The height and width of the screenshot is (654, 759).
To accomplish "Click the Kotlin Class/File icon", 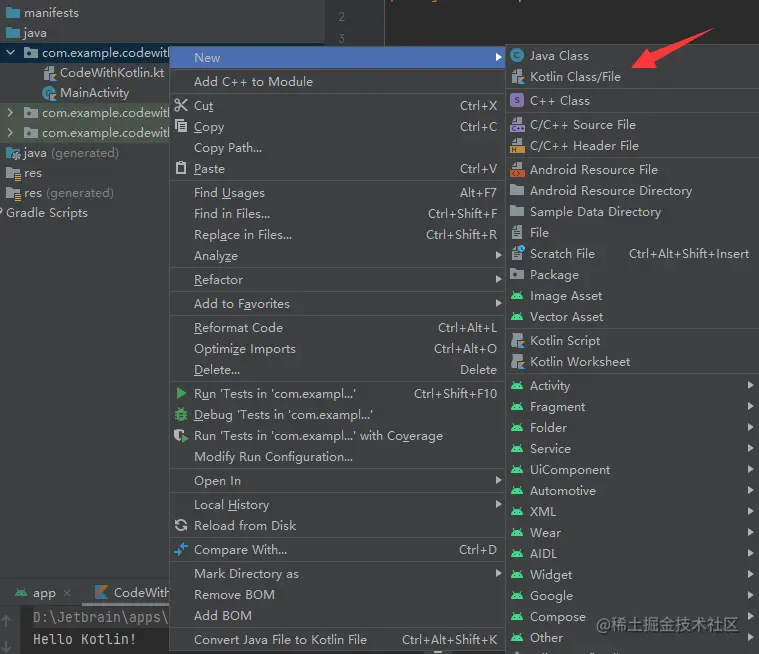I will pos(517,76).
